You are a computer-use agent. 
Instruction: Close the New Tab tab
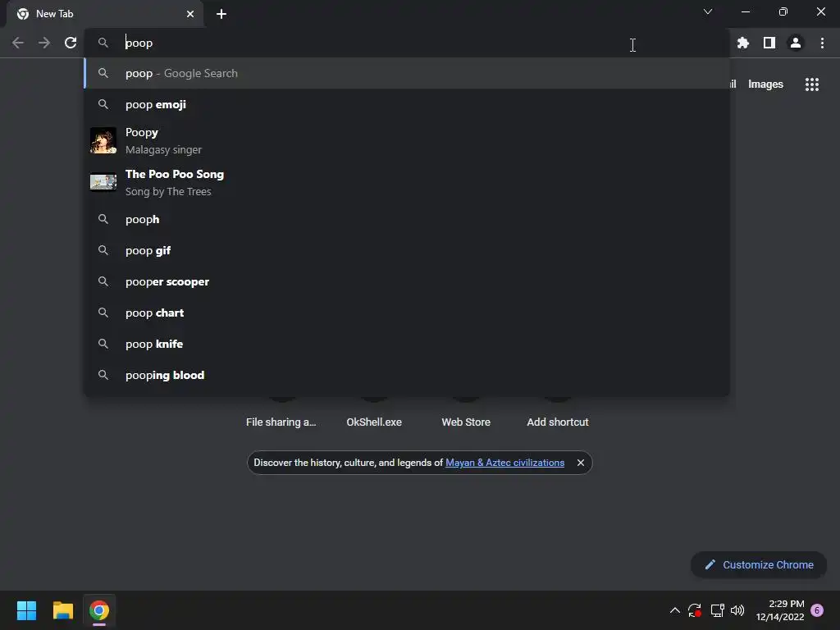[x=190, y=14]
